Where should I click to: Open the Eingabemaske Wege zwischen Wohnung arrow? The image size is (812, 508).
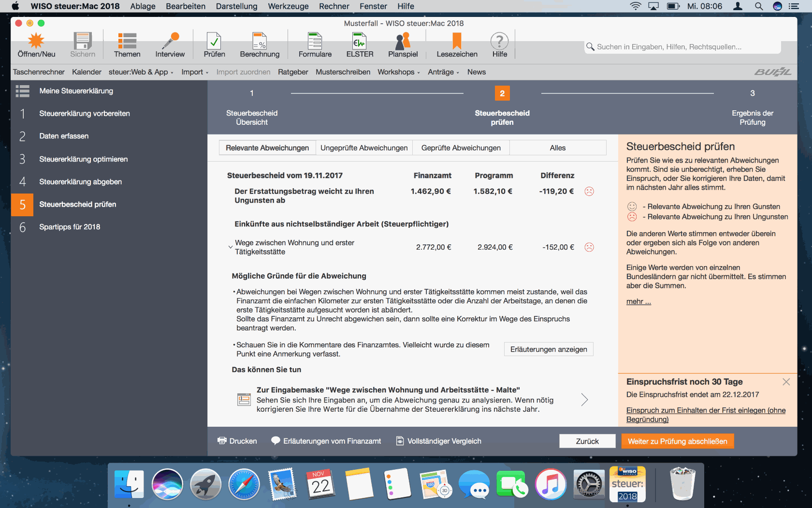(x=584, y=400)
